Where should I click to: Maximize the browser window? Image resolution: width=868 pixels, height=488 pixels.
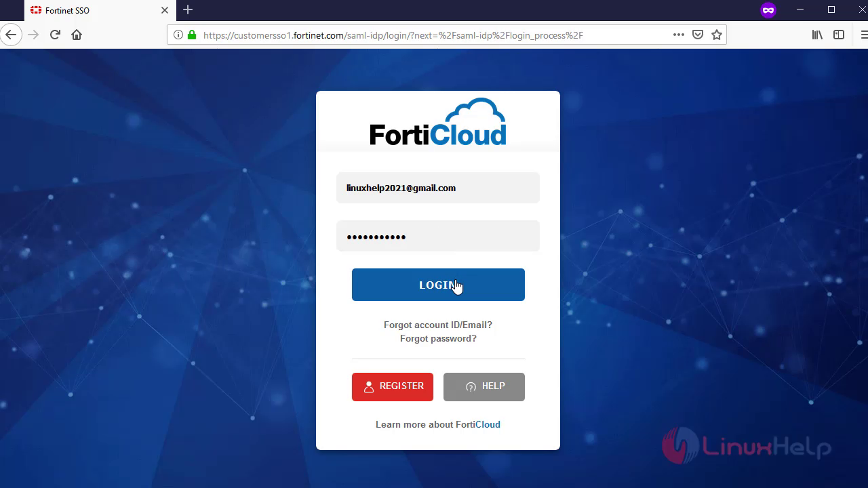[x=831, y=9]
